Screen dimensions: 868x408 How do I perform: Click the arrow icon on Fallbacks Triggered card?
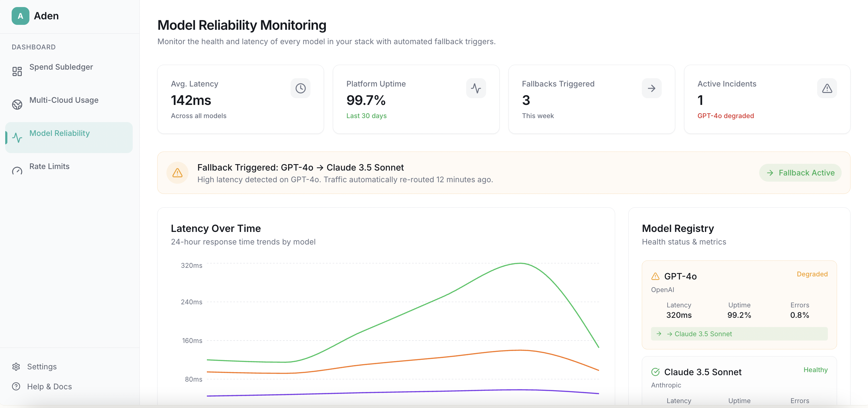click(x=651, y=88)
